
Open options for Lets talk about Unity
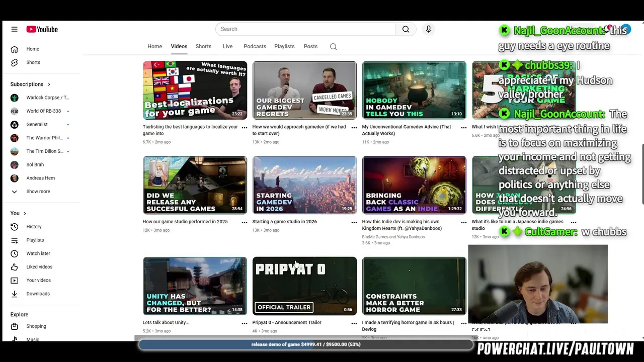(245, 323)
